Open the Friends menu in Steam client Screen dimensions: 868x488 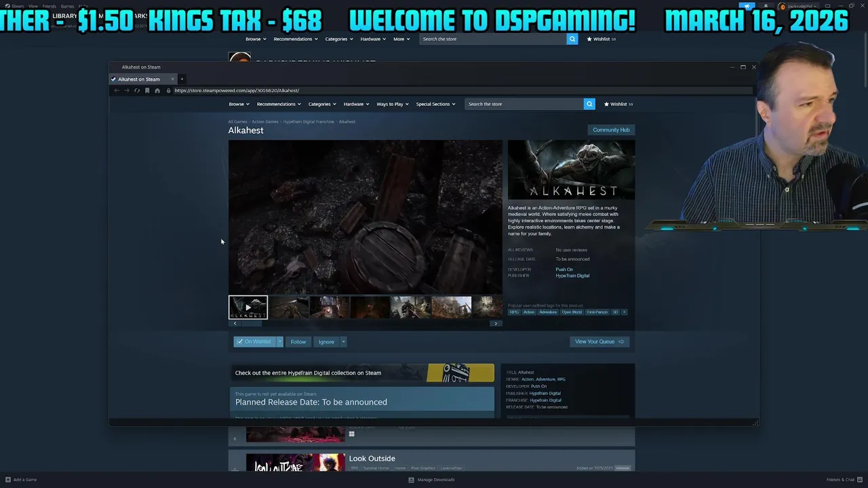pyautogui.click(x=50, y=6)
